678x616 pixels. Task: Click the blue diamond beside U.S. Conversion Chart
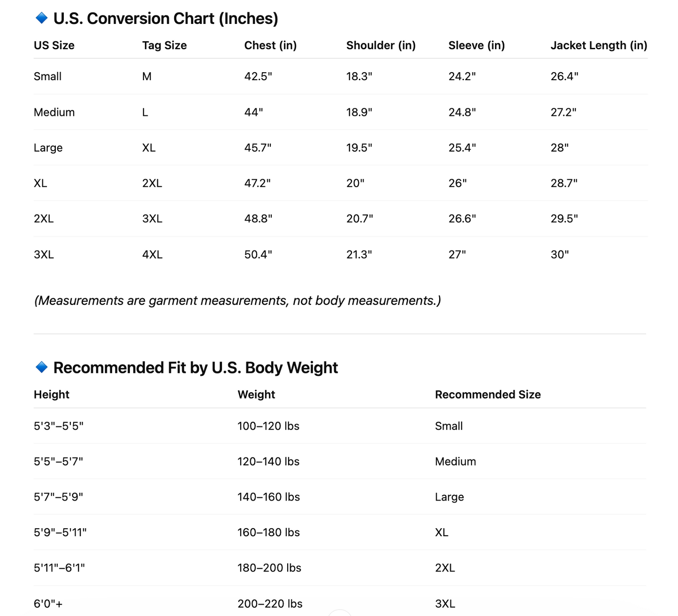pyautogui.click(x=42, y=18)
